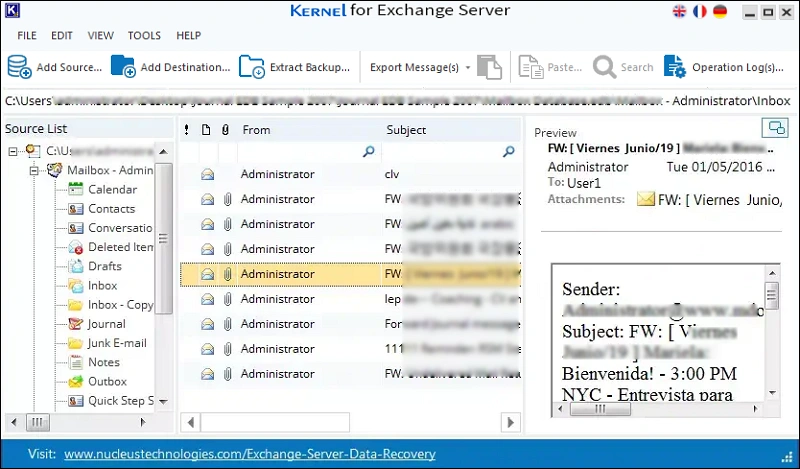Click the Search magnifier icon in toolbar

click(605, 67)
